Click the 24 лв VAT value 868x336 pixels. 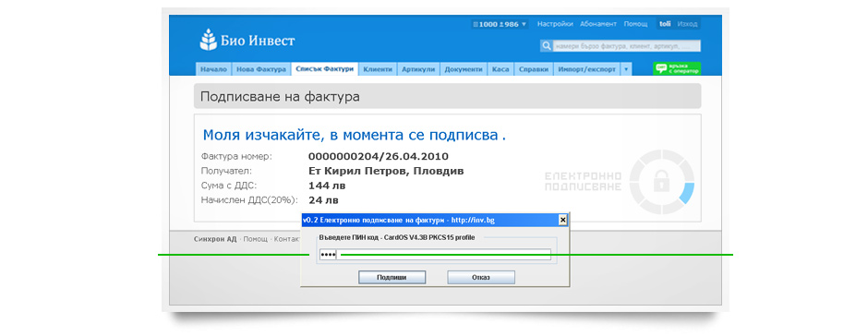323,199
